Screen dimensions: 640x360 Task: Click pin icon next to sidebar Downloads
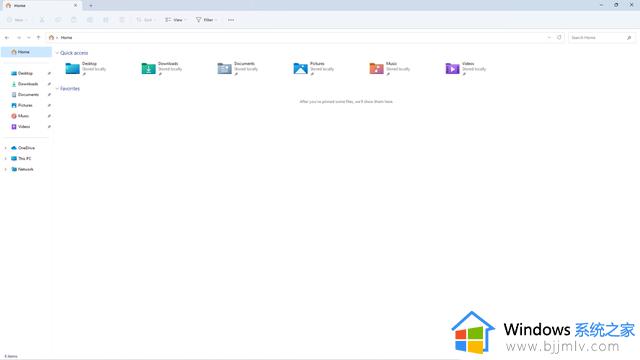(x=49, y=84)
